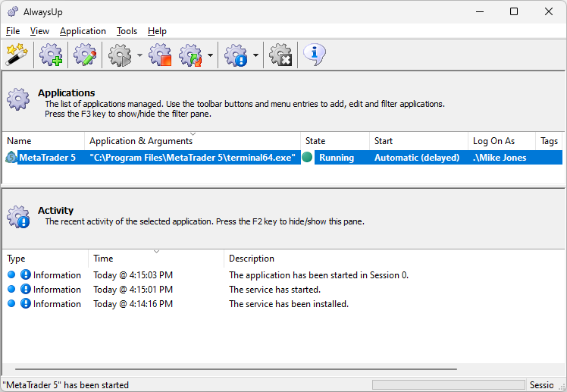
Task: Click the status bar progress bar
Action: (449, 384)
